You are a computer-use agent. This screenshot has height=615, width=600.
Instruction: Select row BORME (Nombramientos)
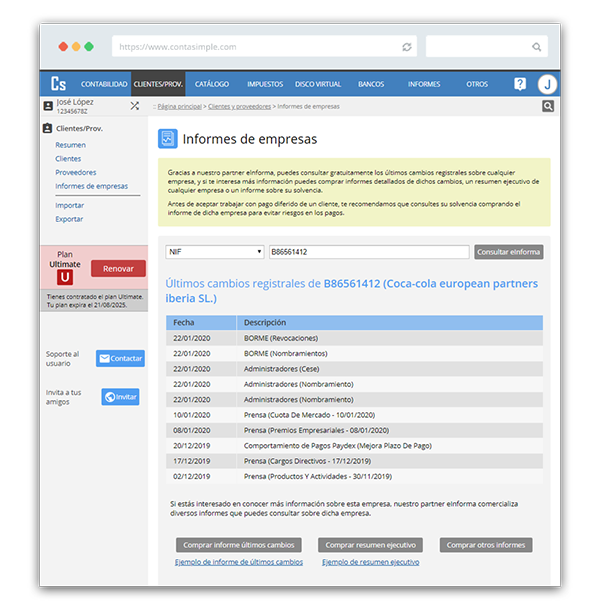coord(355,353)
